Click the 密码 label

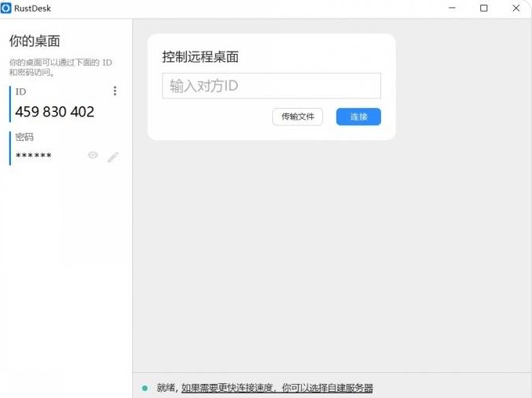(24, 137)
